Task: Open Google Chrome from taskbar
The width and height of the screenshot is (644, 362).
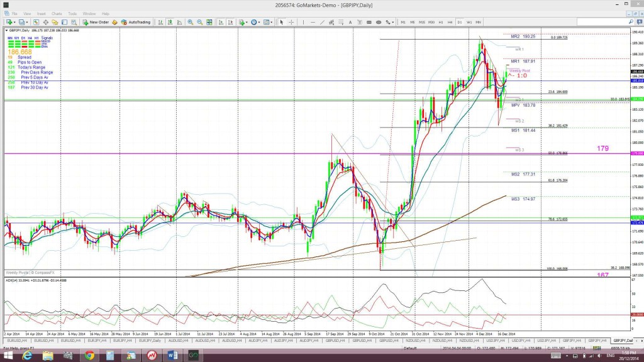Action: click(x=89, y=356)
